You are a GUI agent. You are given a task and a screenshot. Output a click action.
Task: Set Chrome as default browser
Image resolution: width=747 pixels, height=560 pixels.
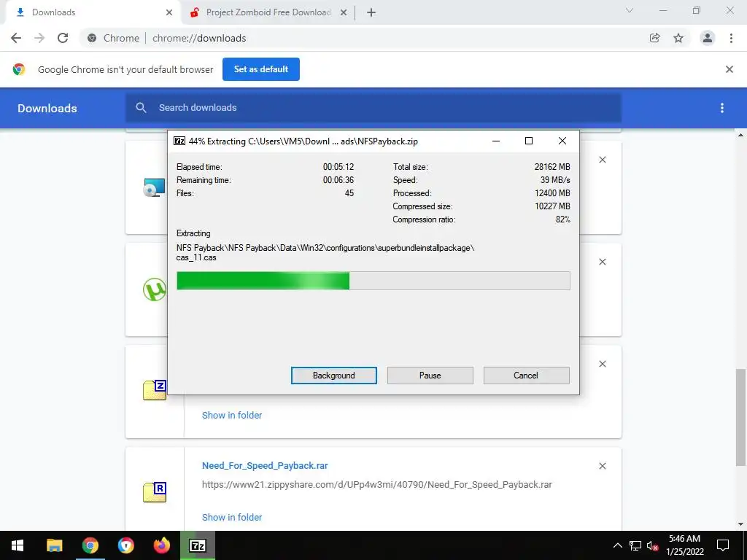(x=261, y=69)
